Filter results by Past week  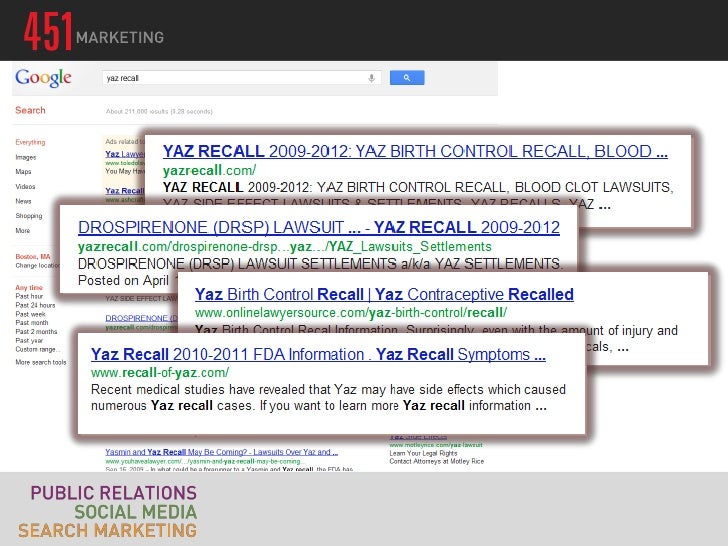coord(31,314)
